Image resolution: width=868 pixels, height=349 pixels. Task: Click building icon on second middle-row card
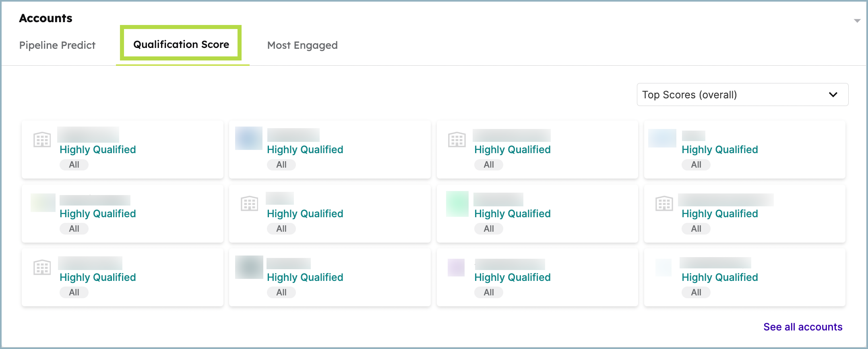click(x=249, y=204)
